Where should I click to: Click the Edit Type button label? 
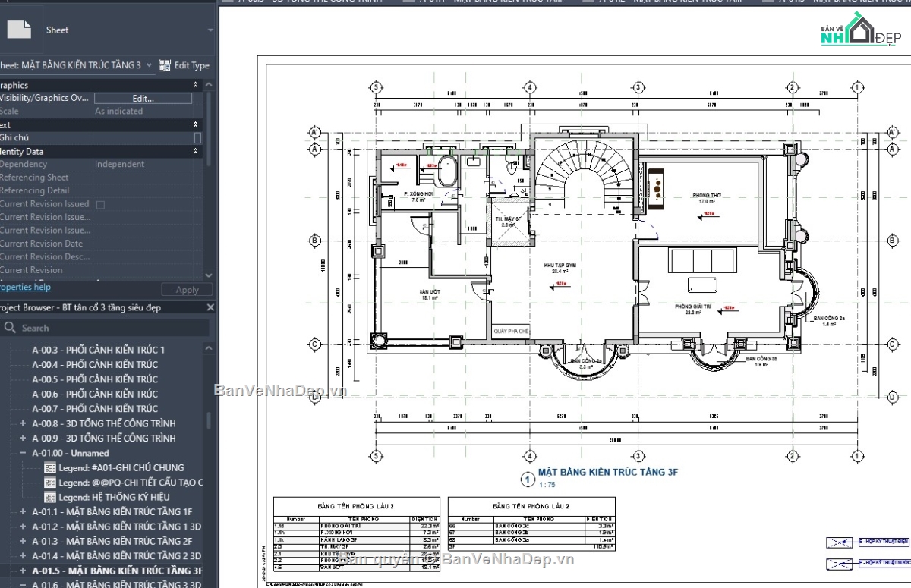pyautogui.click(x=191, y=66)
